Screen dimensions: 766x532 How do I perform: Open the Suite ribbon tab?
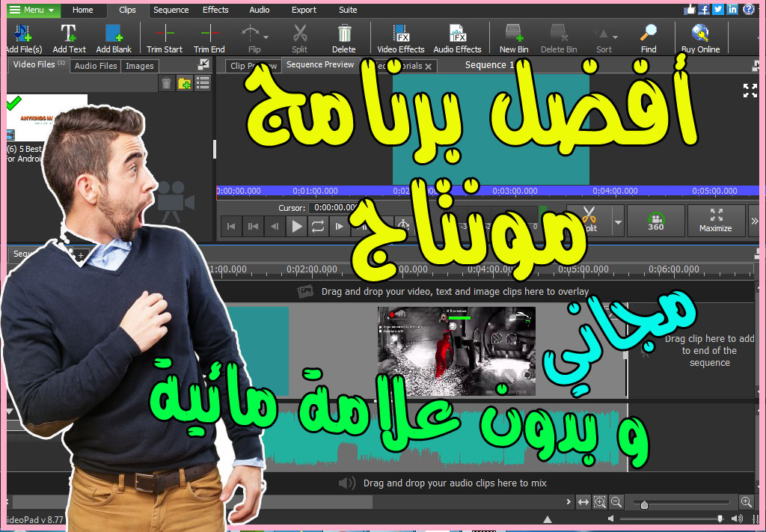coord(348,10)
